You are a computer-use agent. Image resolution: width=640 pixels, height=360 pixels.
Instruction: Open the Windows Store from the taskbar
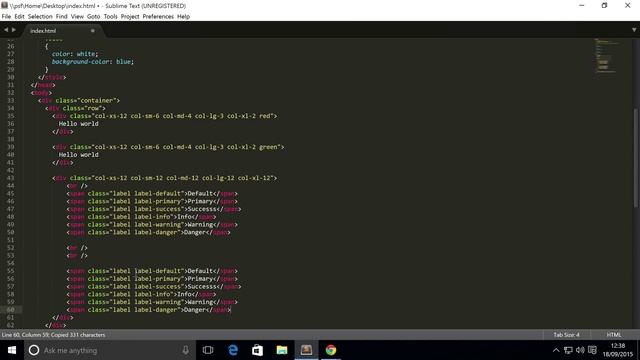click(257, 350)
